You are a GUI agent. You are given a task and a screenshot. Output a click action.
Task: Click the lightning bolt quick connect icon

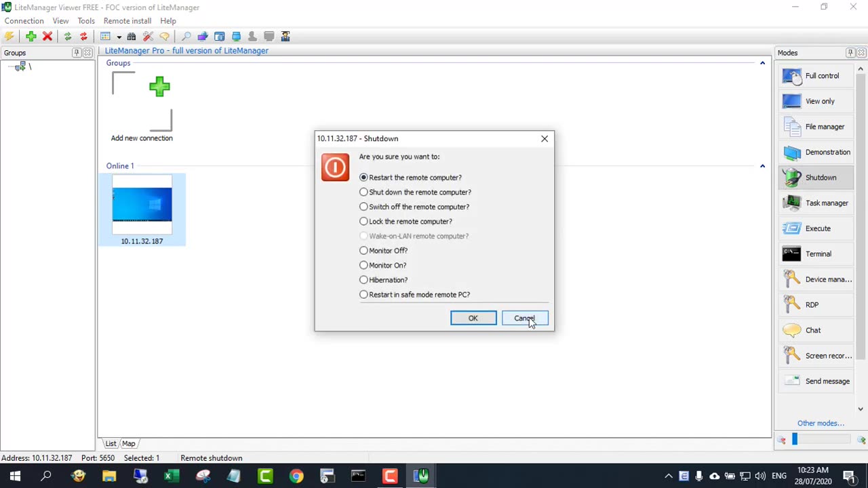click(x=9, y=37)
